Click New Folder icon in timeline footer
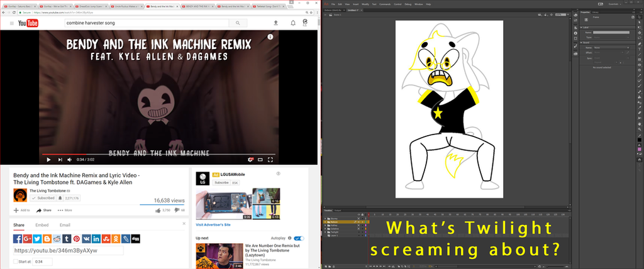 click(330, 266)
